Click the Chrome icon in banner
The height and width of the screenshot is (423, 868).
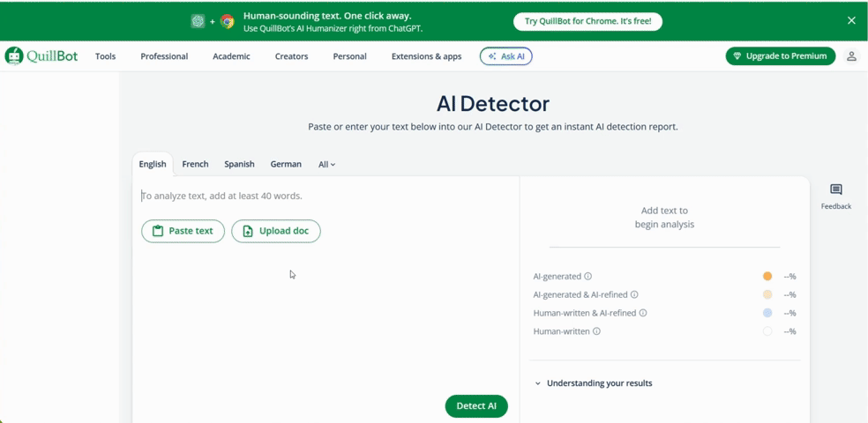click(227, 21)
